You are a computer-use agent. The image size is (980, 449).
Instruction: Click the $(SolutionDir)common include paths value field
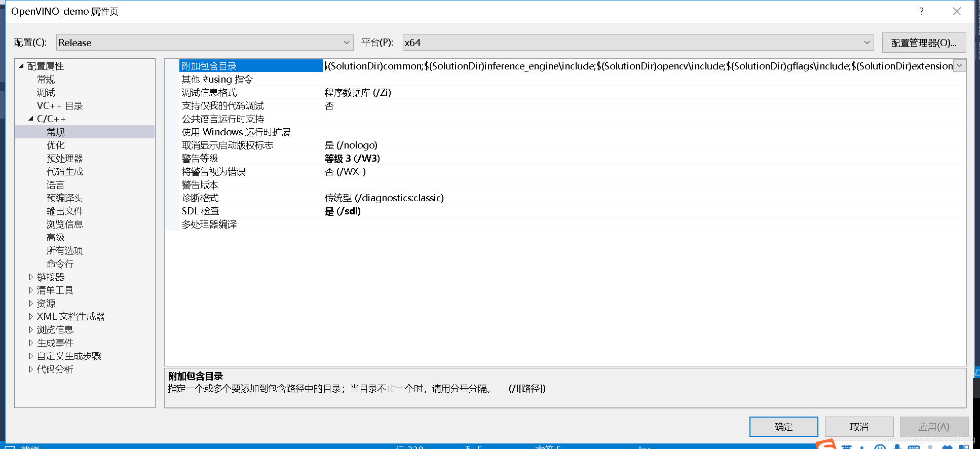pyautogui.click(x=638, y=66)
